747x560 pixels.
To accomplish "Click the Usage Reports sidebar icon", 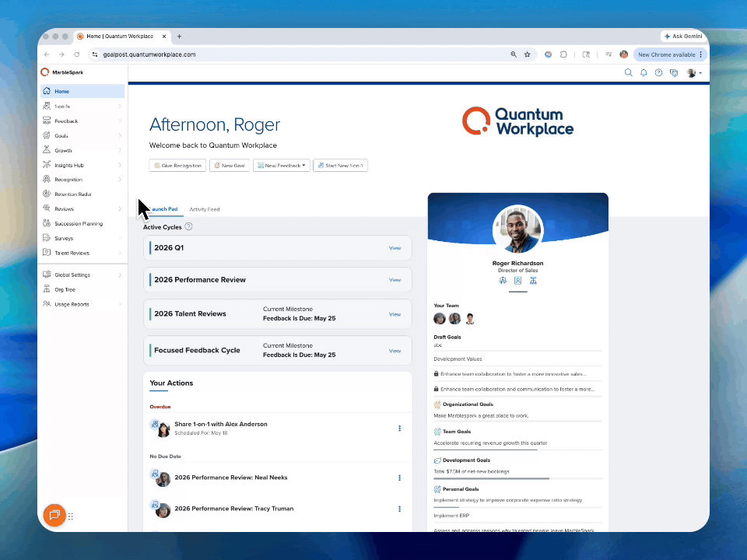I will (47, 304).
